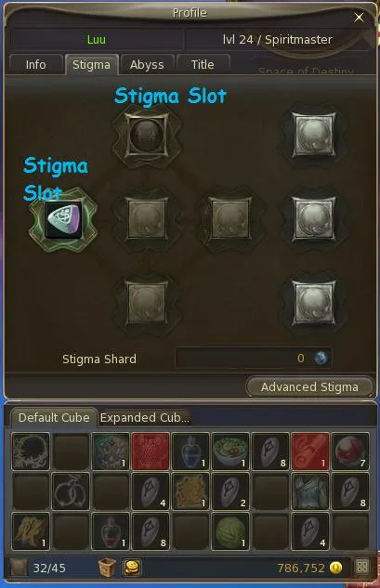Toggle the grid layout icon at bottom right

point(362,567)
